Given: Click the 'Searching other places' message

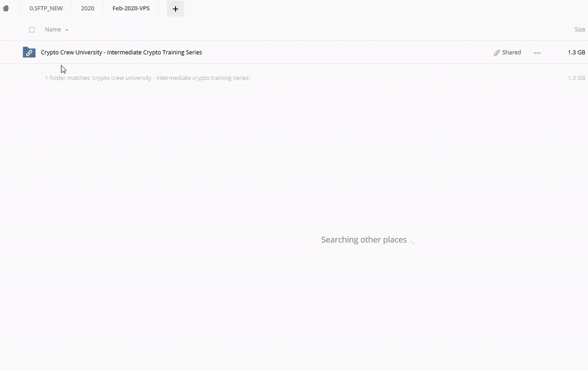Looking at the screenshot, I should [x=364, y=240].
